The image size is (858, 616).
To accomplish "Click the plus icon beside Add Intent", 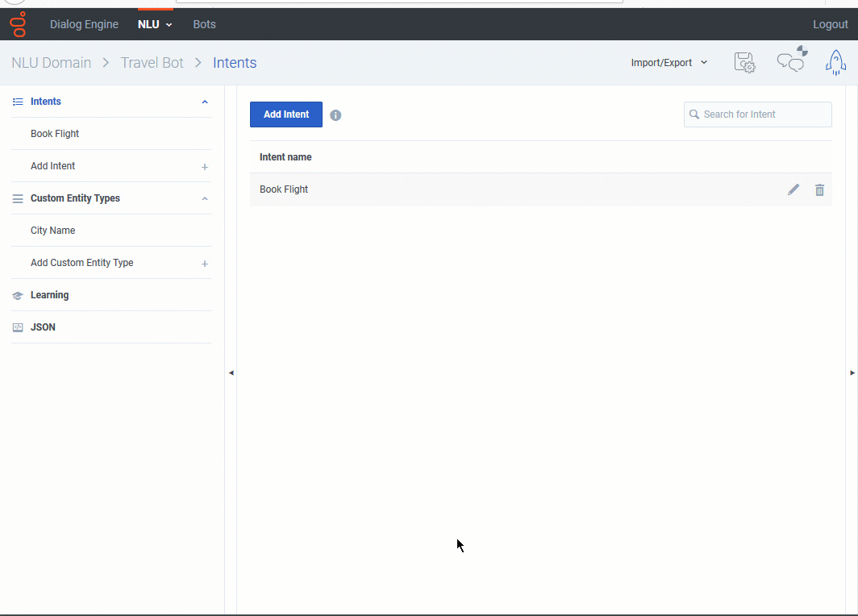I will 205,167.
